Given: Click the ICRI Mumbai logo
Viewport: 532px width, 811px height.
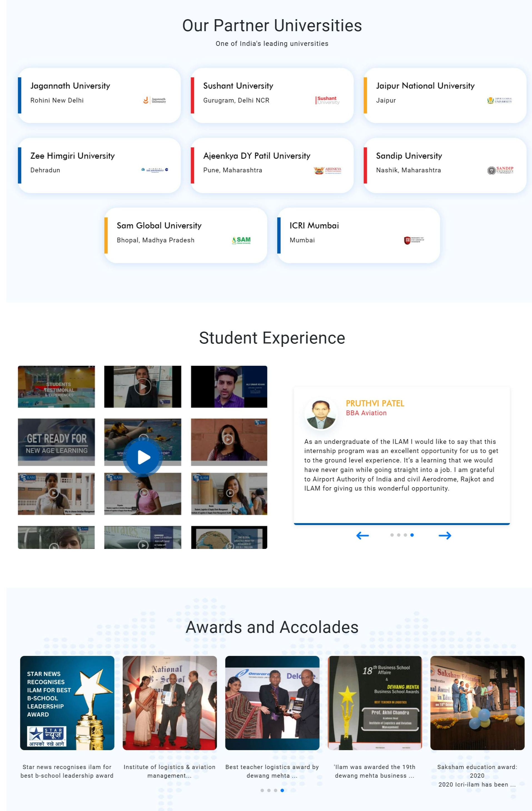Looking at the screenshot, I should tap(414, 240).
